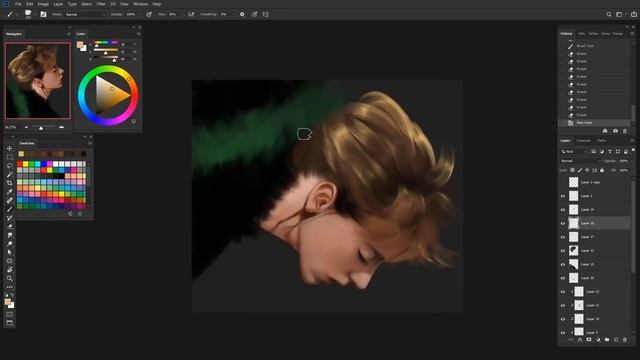Image resolution: width=640 pixels, height=360 pixels.
Task: Open Swatches panel menu
Action: [90, 143]
